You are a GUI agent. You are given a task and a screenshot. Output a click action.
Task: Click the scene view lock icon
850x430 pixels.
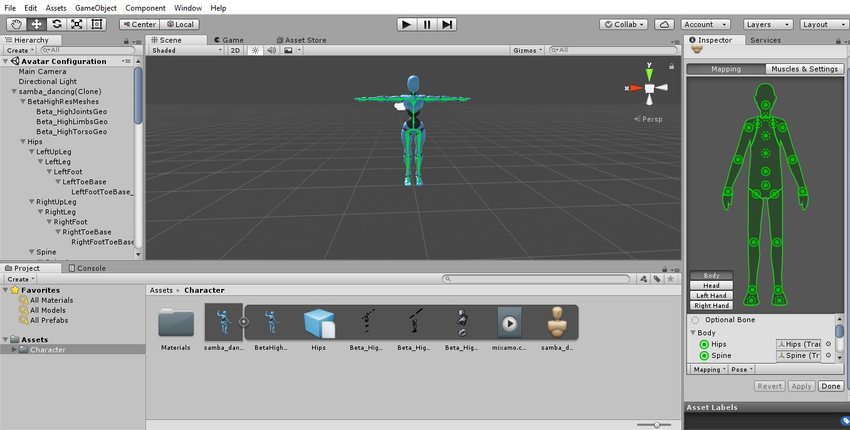pyautogui.click(x=671, y=66)
